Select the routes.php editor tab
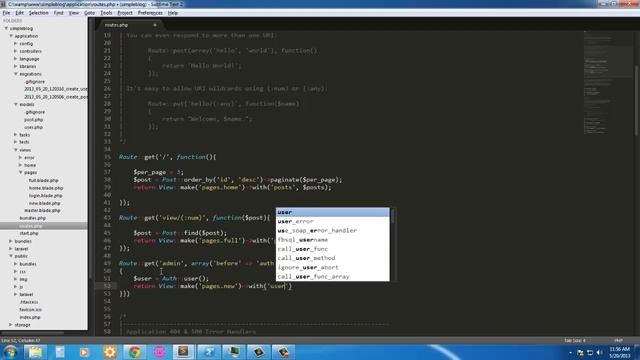 [129, 25]
